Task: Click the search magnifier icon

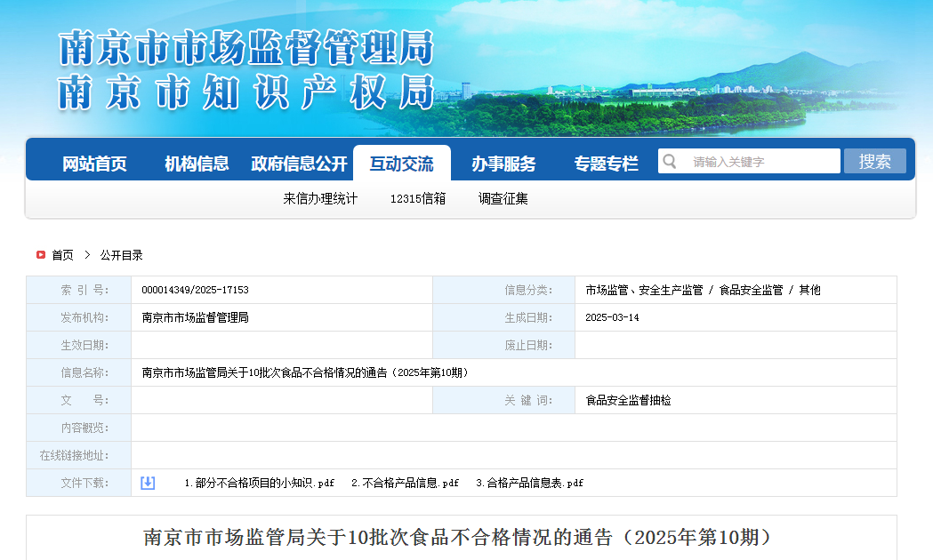Action: pos(670,162)
